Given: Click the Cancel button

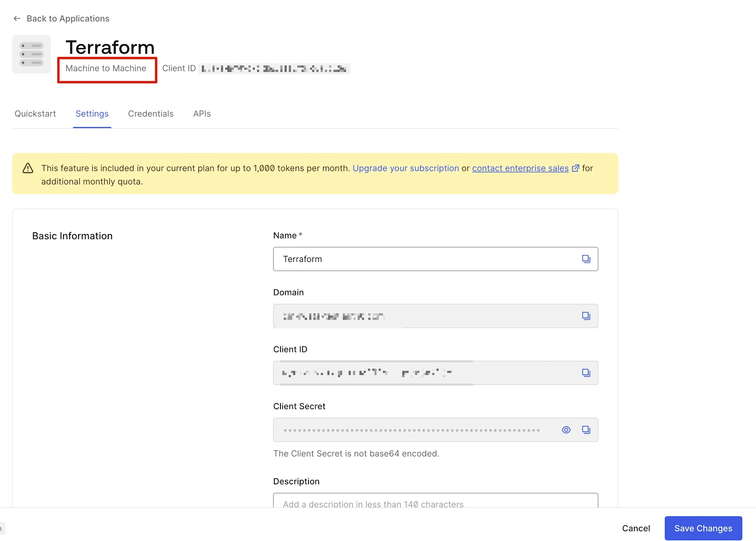Looking at the screenshot, I should click(636, 528).
